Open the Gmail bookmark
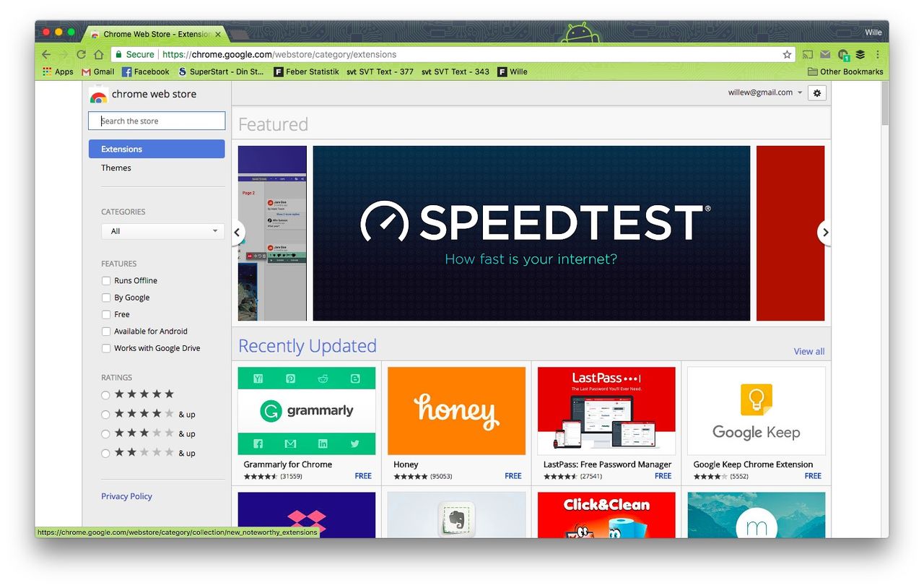The height and width of the screenshot is (588, 924). tap(98, 72)
